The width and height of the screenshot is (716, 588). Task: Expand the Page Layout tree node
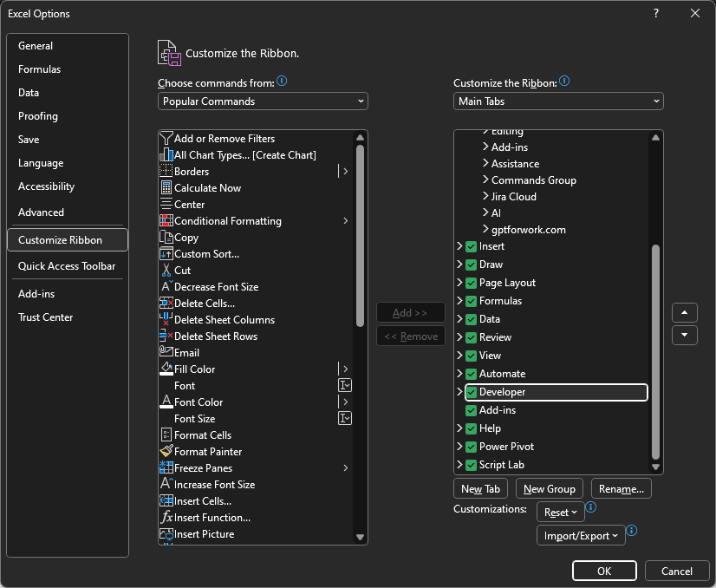459,284
